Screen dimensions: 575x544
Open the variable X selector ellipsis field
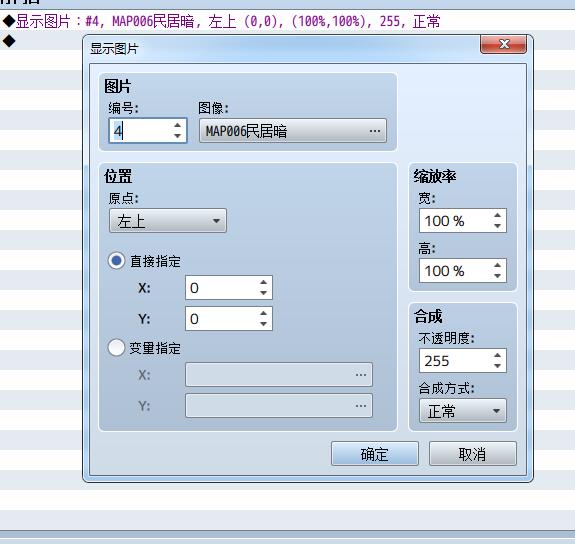tap(279, 375)
